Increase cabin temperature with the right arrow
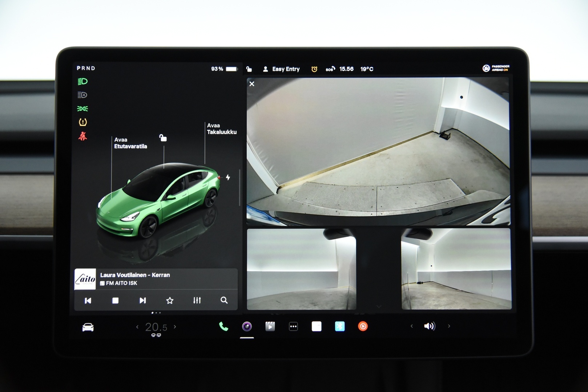The width and height of the screenshot is (588, 392). (175, 327)
